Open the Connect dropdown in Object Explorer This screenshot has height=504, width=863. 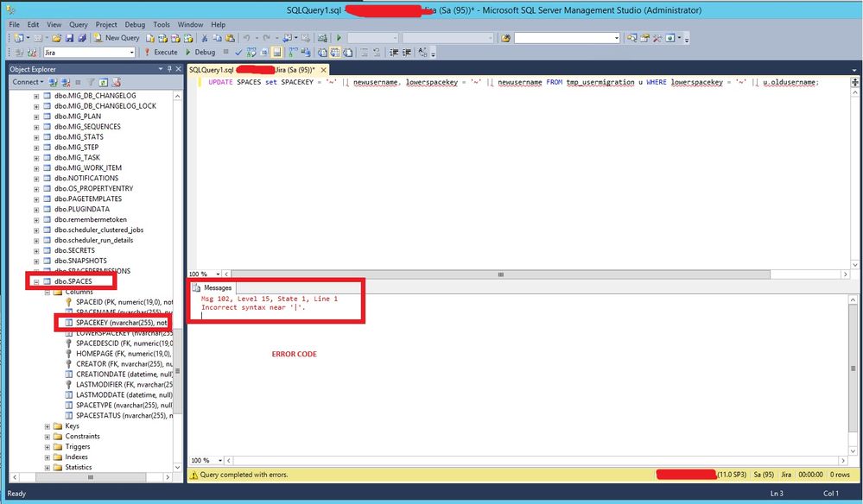(x=28, y=82)
